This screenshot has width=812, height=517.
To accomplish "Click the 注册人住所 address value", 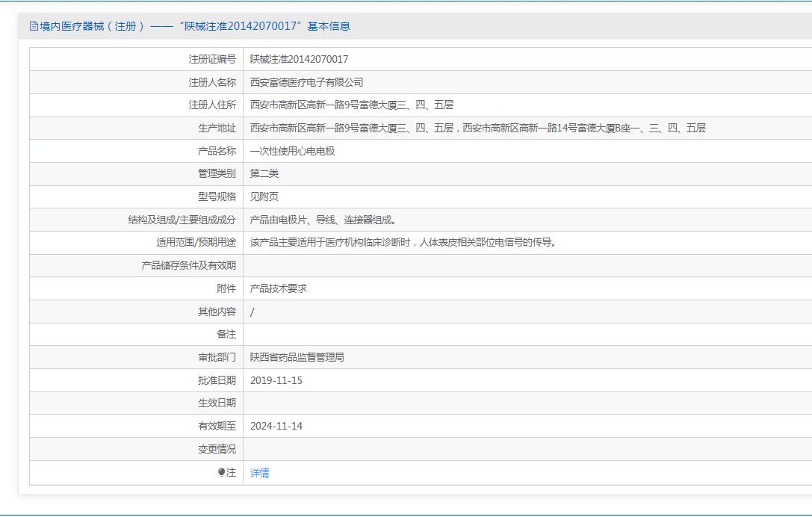I will click(351, 105).
